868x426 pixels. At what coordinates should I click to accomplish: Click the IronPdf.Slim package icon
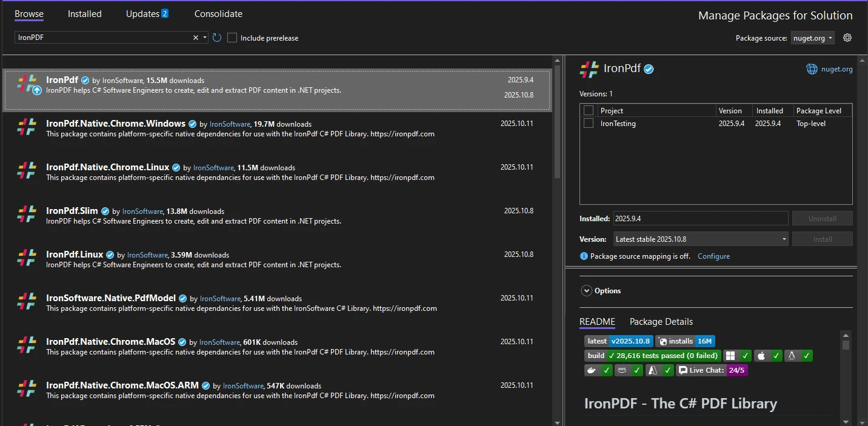[27, 214]
